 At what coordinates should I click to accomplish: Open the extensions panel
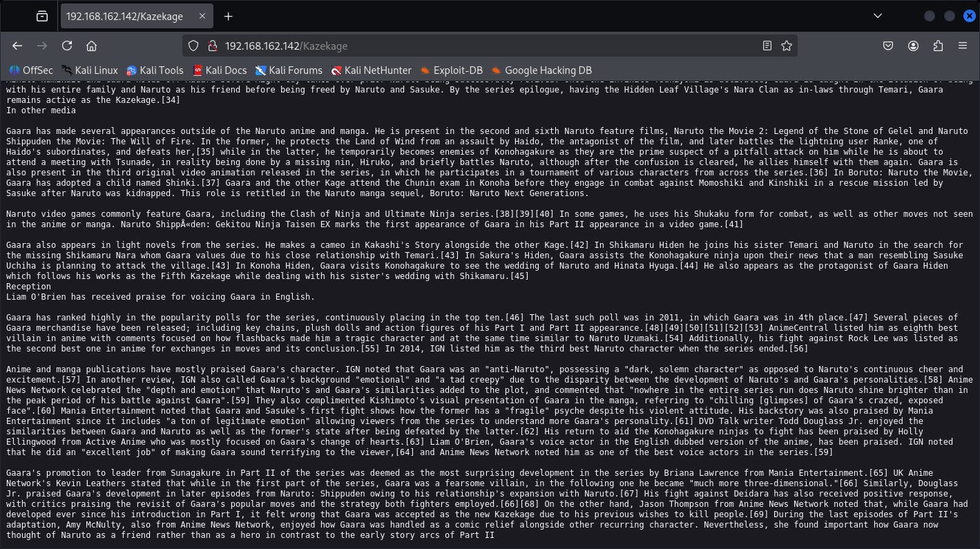click(938, 46)
